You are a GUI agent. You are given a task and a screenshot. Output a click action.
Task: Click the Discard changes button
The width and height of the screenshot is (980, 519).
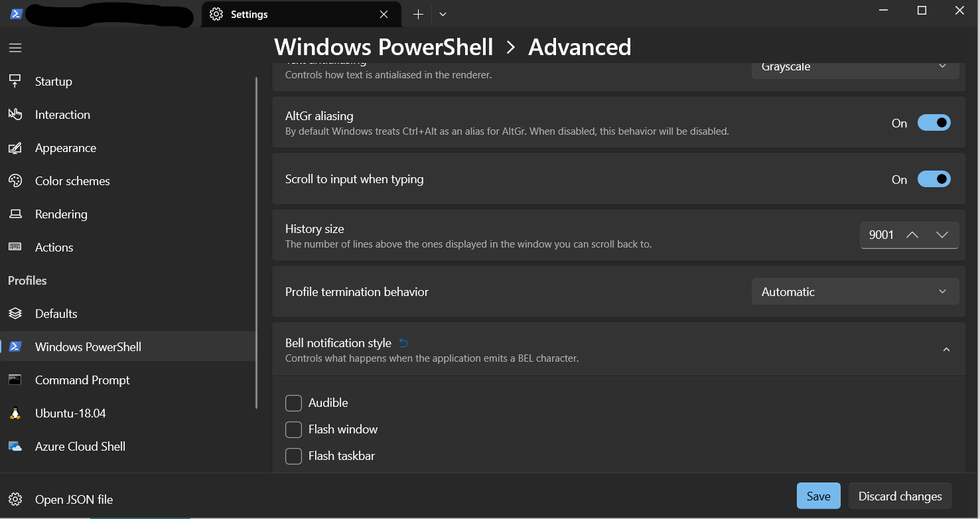[x=900, y=496]
